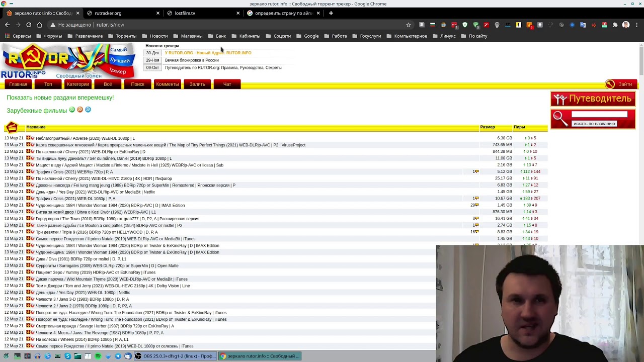This screenshot has width=644, height=362.
Task: Click the magnifier search icon in sidebar
Action: tap(559, 119)
